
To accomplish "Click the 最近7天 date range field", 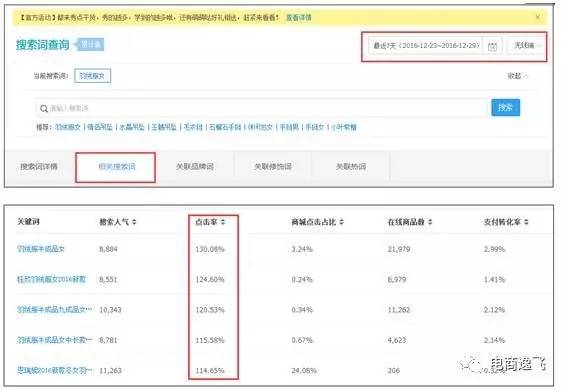I will click(x=426, y=46).
